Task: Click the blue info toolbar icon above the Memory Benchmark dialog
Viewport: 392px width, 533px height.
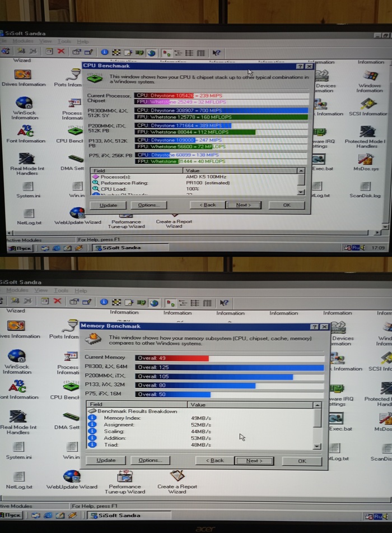Action: click(104, 302)
